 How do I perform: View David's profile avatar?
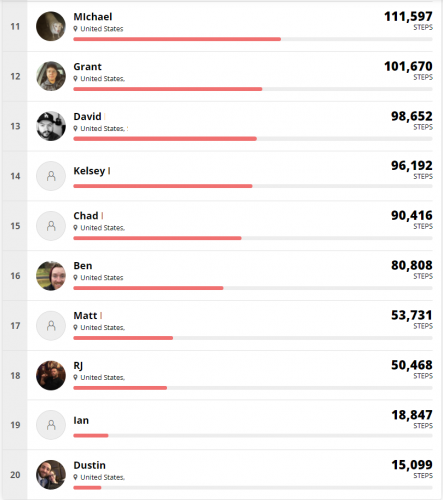tap(51, 126)
